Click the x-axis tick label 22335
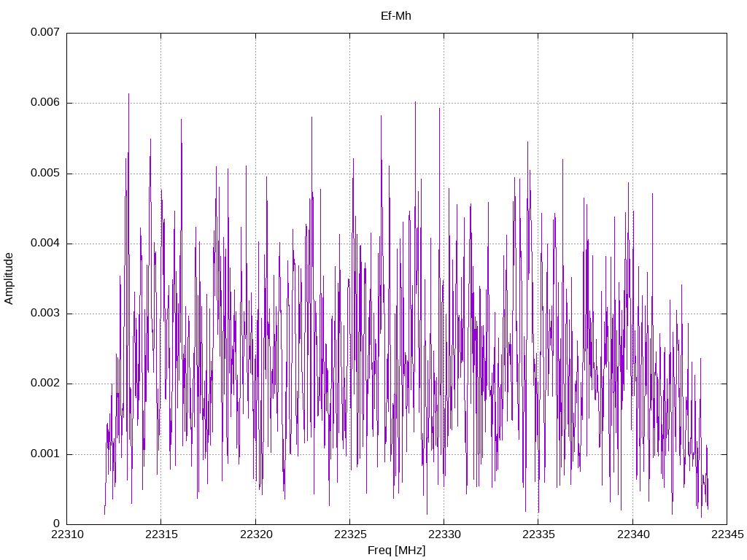This screenshot has height=560, width=747. pyautogui.click(x=539, y=534)
